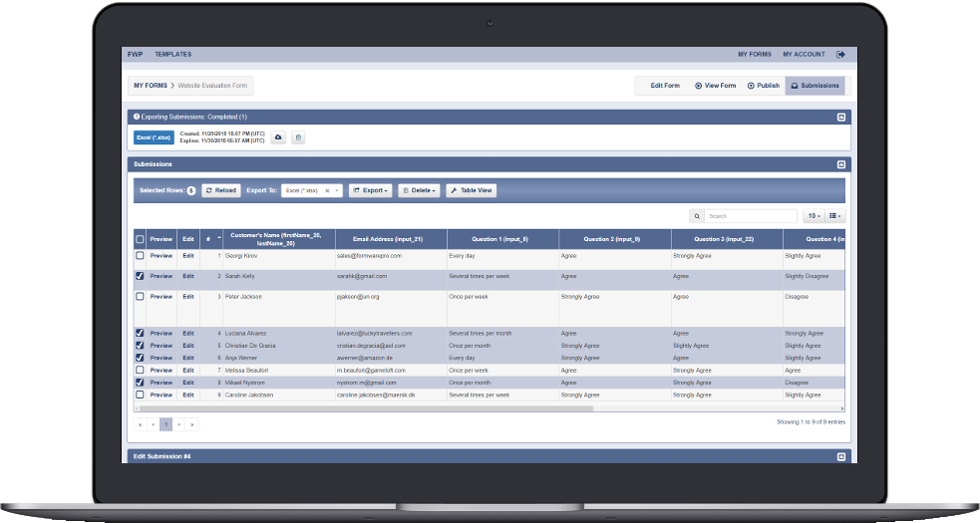Uncheck the Sarah Kelly row checkbox
980x523 pixels.
click(x=140, y=276)
